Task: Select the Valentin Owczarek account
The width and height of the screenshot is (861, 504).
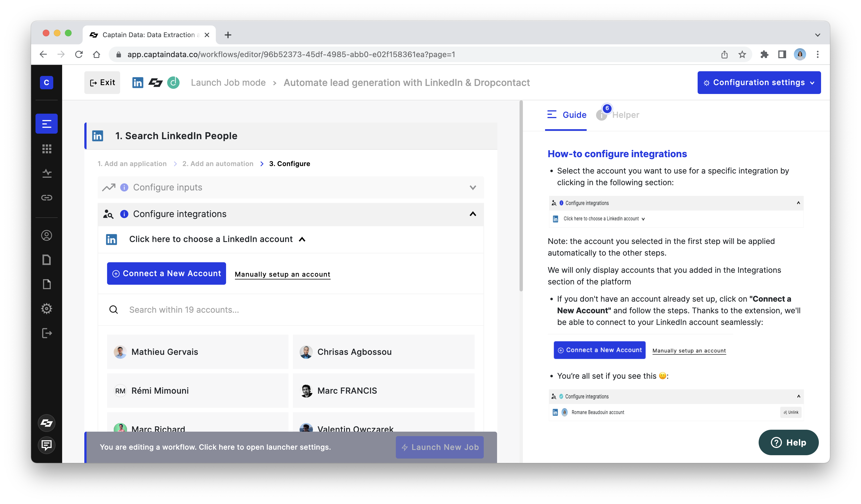Action: [383, 422]
